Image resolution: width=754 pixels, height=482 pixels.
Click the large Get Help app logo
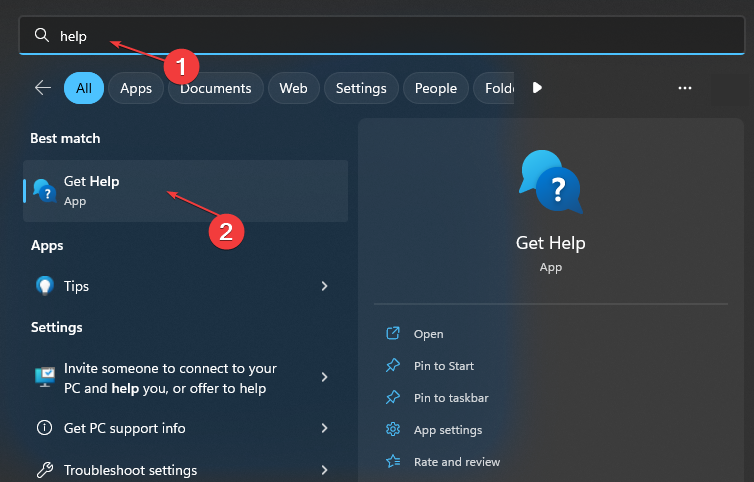(x=551, y=182)
